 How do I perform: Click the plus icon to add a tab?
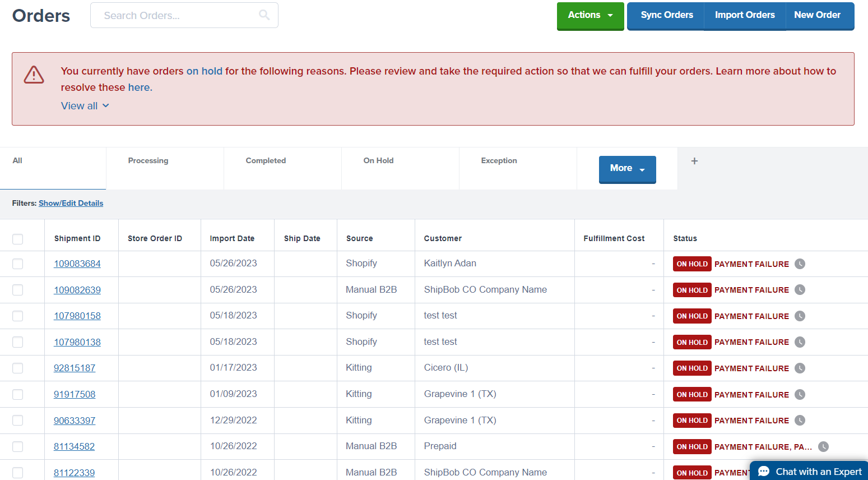click(x=694, y=161)
